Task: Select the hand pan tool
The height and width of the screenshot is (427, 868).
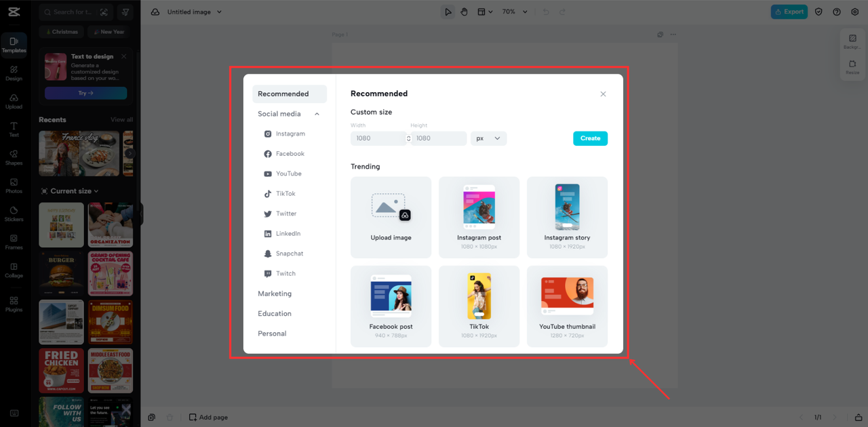Action: 464,12
